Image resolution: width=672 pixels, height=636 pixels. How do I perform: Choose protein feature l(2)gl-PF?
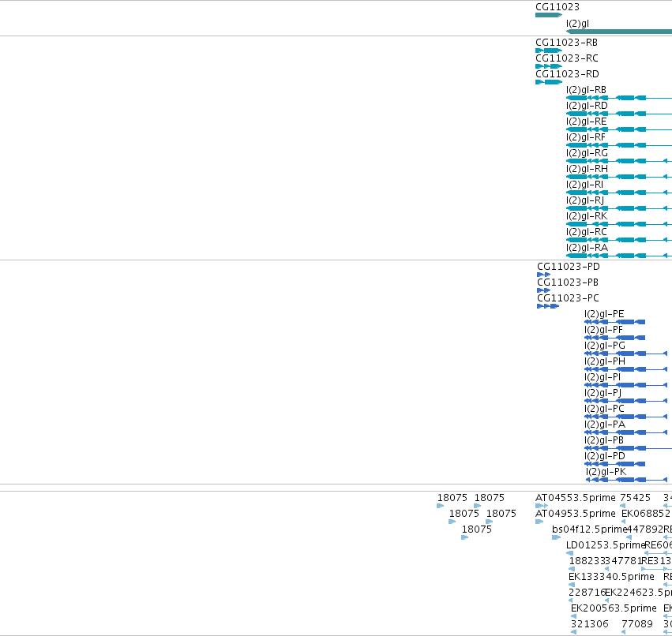[615, 338]
